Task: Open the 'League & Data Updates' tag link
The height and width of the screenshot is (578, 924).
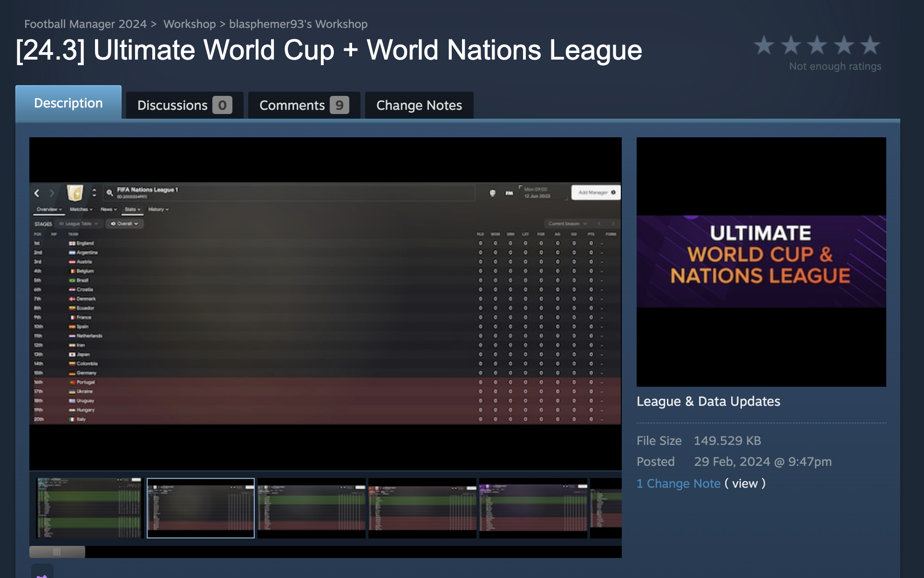Action: [708, 401]
